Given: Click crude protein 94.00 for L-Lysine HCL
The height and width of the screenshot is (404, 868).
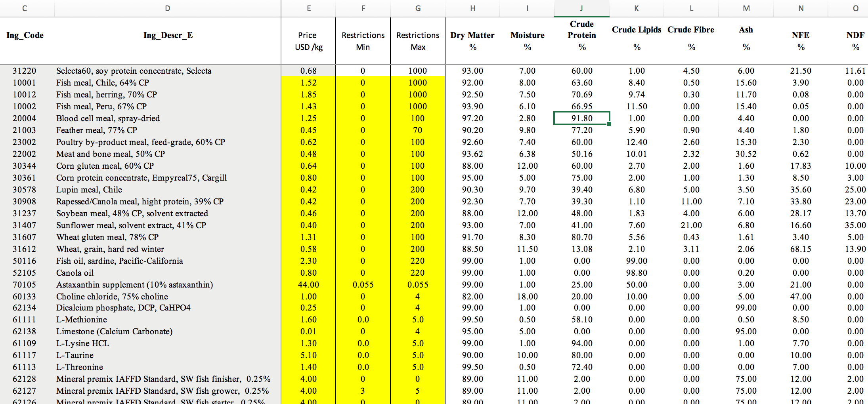Looking at the screenshot, I should (582, 343).
